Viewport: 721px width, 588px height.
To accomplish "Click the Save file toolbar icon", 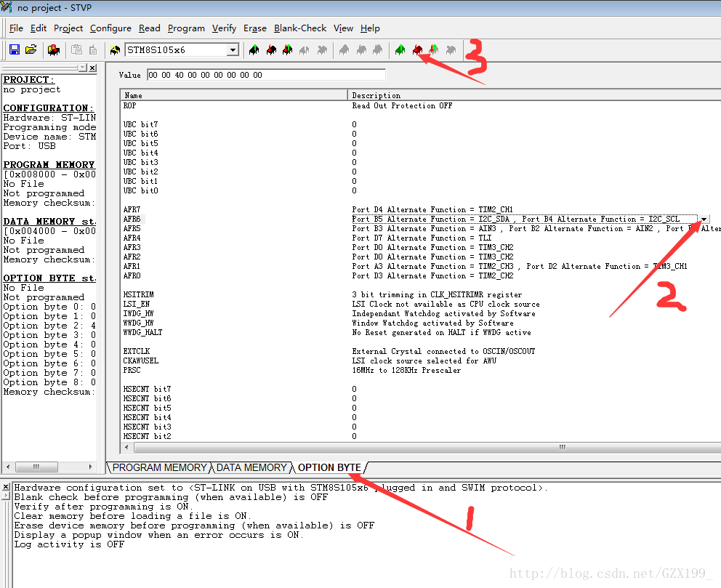I will [x=15, y=49].
